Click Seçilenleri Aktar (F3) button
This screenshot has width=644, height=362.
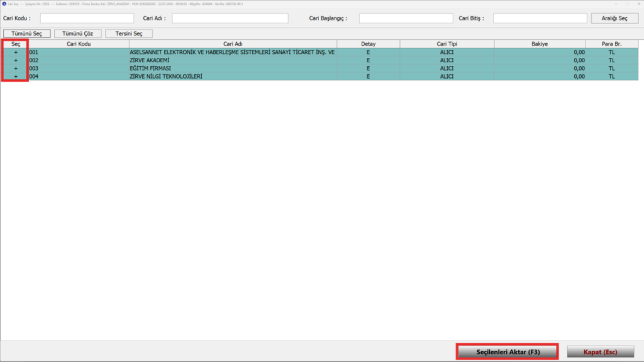click(508, 352)
